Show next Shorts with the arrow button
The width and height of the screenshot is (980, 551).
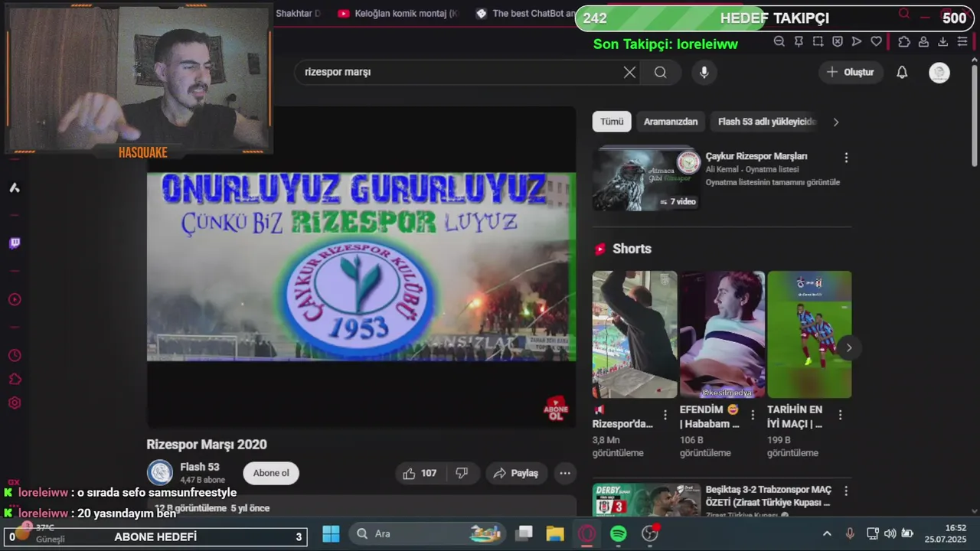click(848, 347)
